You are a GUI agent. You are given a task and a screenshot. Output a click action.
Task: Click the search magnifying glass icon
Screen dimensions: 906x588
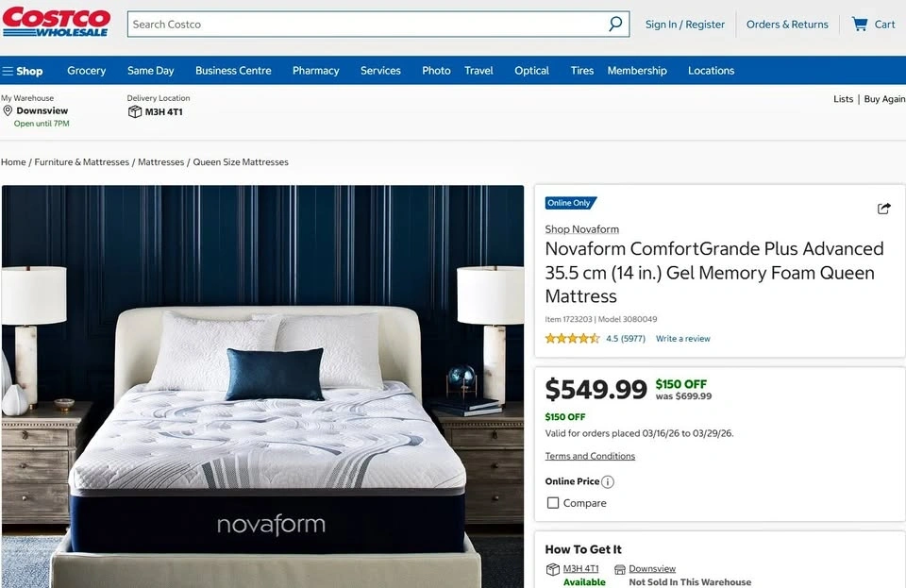coord(615,24)
